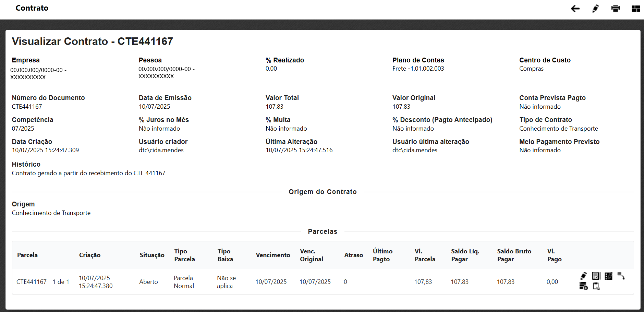Screen dimensions: 644x312
Task: Edit the installment with the row pencil icon
Action: click(583, 276)
